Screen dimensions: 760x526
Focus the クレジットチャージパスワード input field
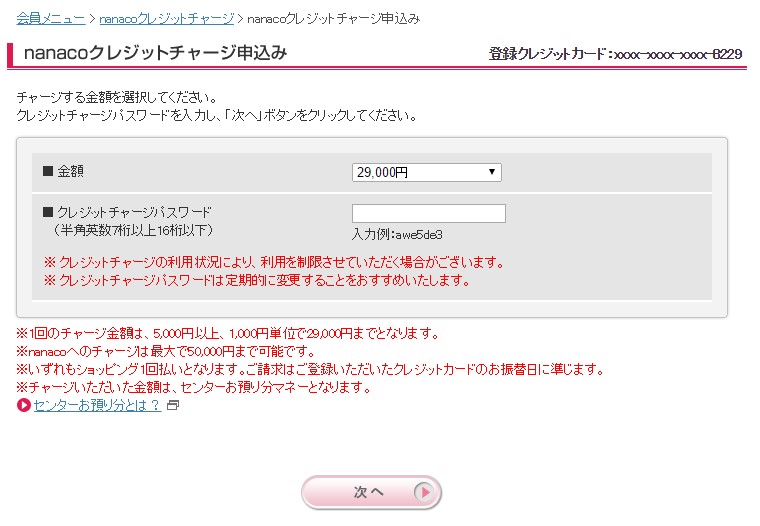pos(428,213)
